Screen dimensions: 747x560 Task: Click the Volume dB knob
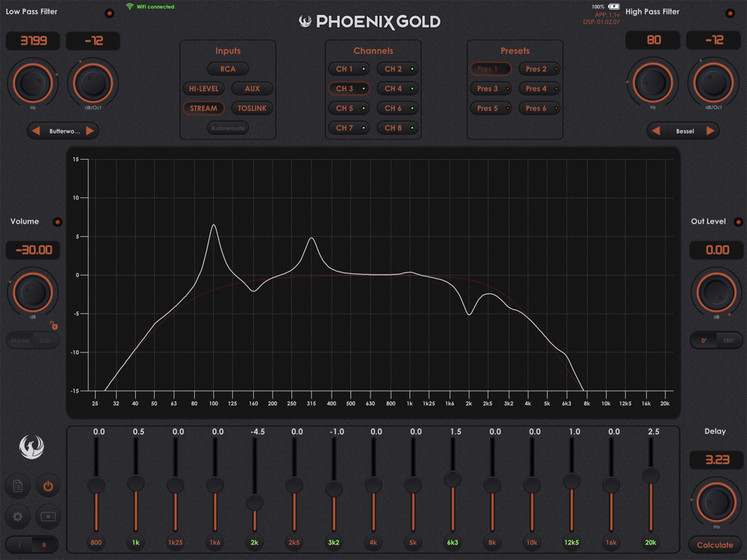click(32, 292)
